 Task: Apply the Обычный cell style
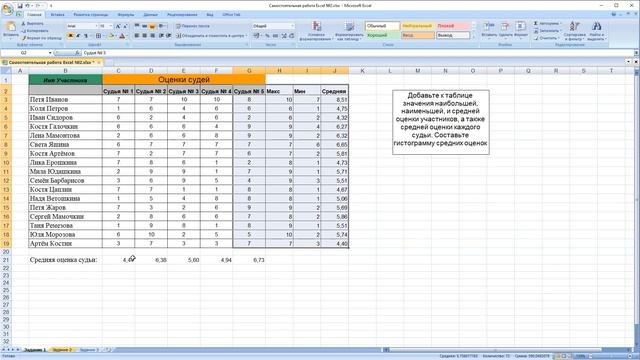pyautogui.click(x=382, y=26)
